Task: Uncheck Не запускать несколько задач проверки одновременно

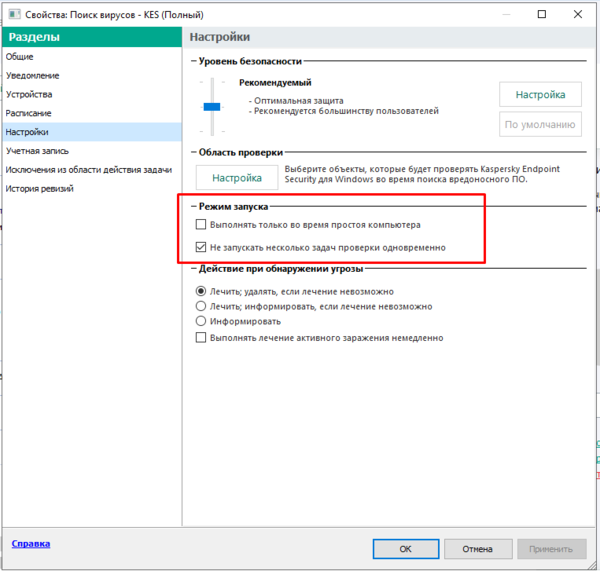Action: (201, 247)
